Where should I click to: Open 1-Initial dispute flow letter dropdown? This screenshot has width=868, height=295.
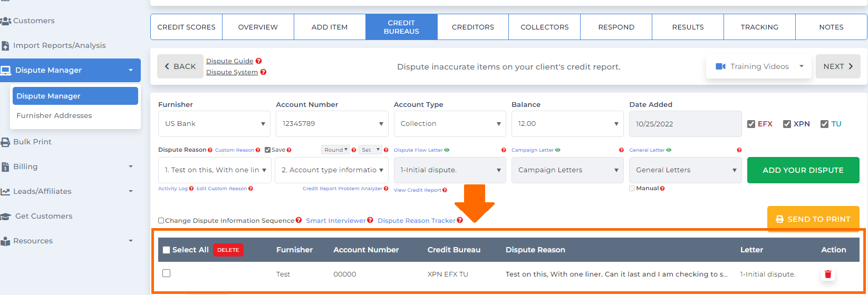coord(450,170)
